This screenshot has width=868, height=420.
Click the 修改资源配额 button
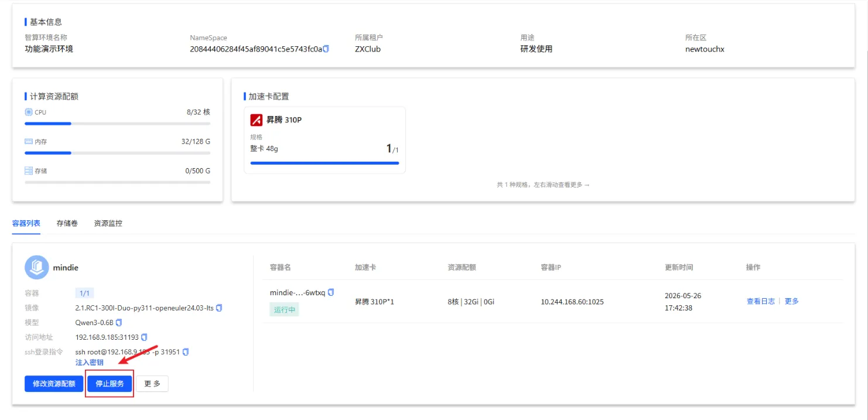pos(54,384)
